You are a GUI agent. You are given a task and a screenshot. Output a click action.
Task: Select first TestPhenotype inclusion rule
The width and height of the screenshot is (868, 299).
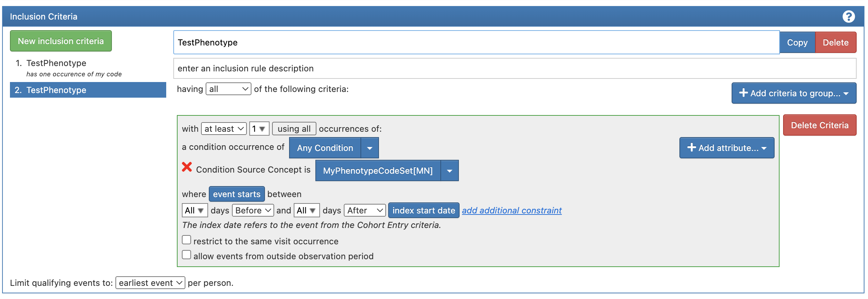pyautogui.click(x=56, y=63)
